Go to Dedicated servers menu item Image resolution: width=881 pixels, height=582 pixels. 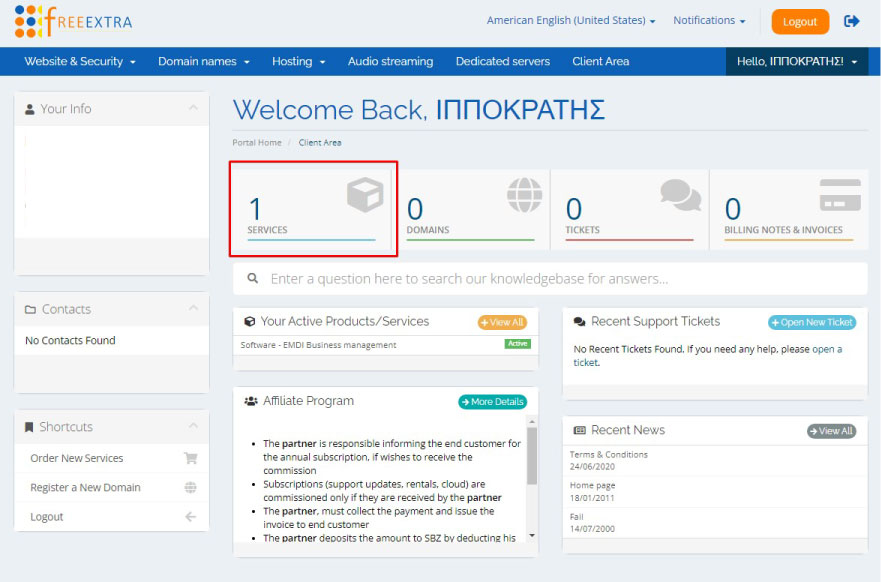pos(502,61)
